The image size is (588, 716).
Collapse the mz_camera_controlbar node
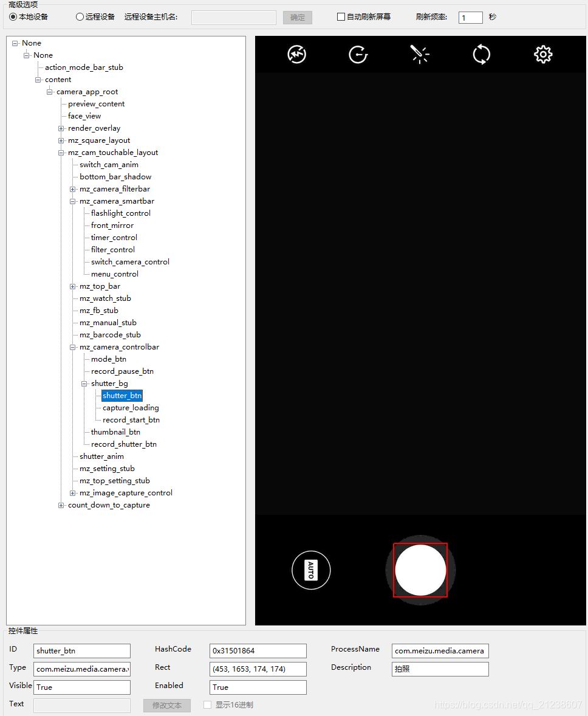pos(72,347)
